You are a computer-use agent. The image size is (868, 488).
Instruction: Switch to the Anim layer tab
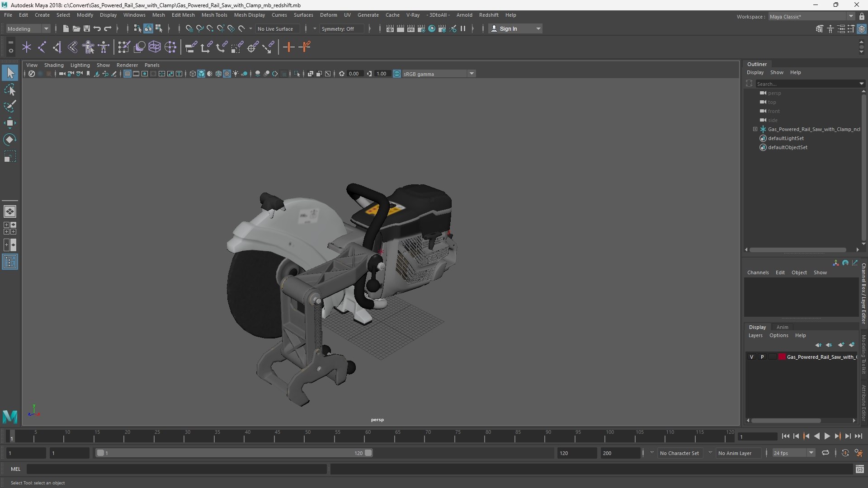pos(782,327)
